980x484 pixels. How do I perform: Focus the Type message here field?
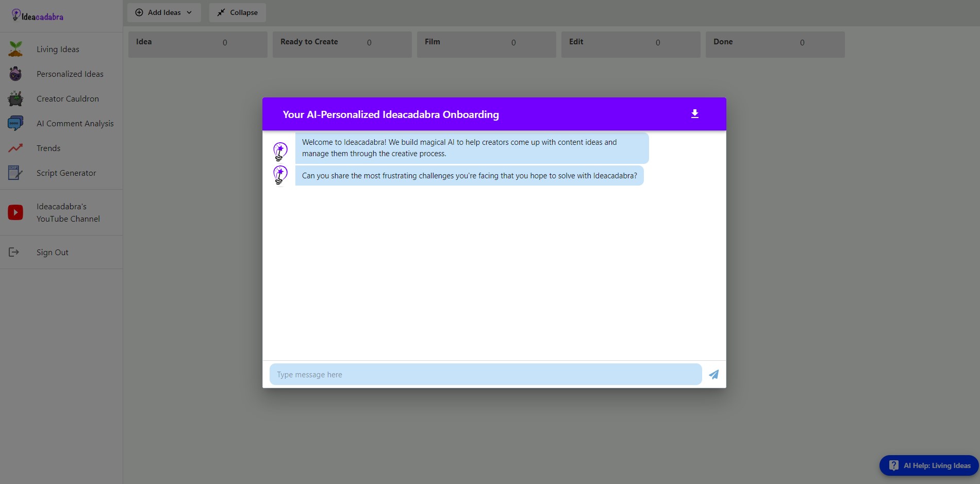486,374
